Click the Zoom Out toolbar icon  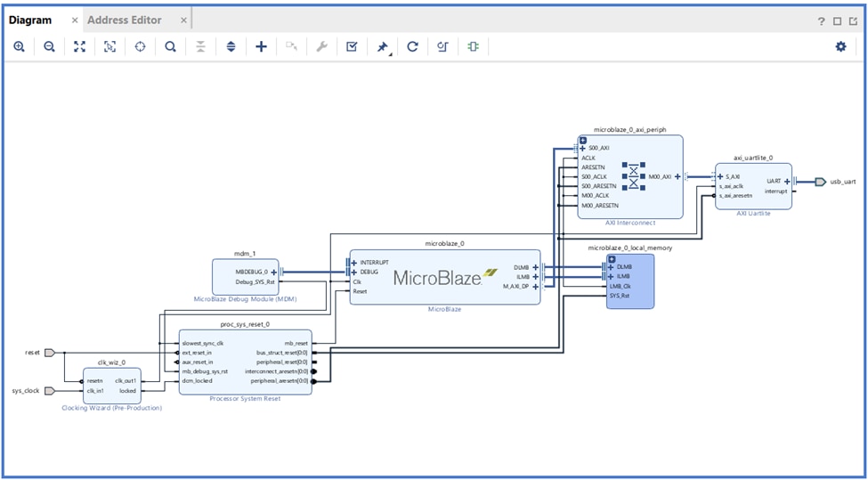click(x=49, y=47)
